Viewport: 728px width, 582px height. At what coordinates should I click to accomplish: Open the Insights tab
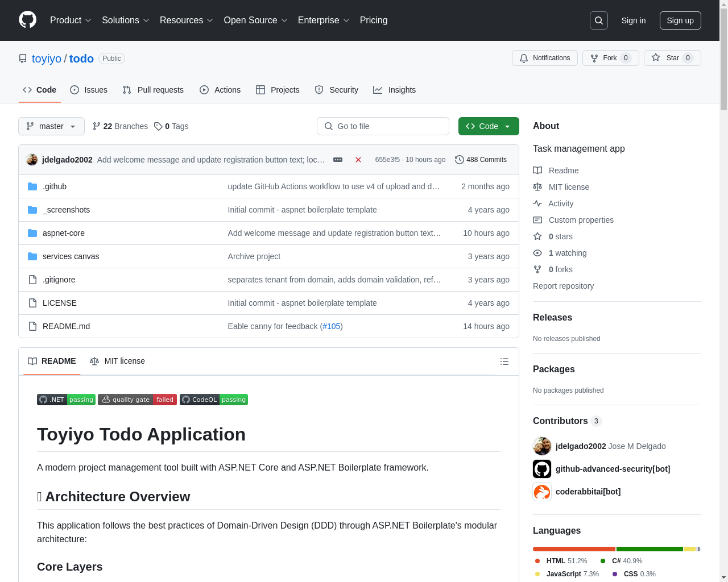tap(395, 90)
